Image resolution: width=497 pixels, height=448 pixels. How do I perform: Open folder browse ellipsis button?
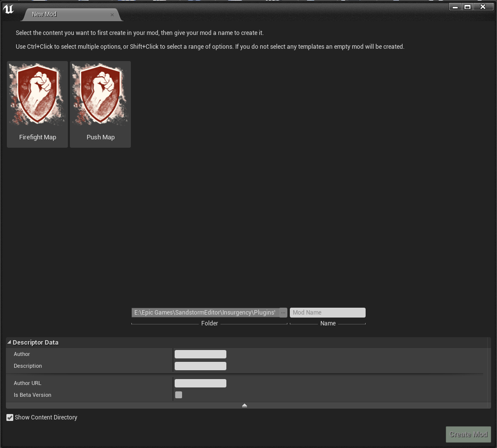coord(283,313)
